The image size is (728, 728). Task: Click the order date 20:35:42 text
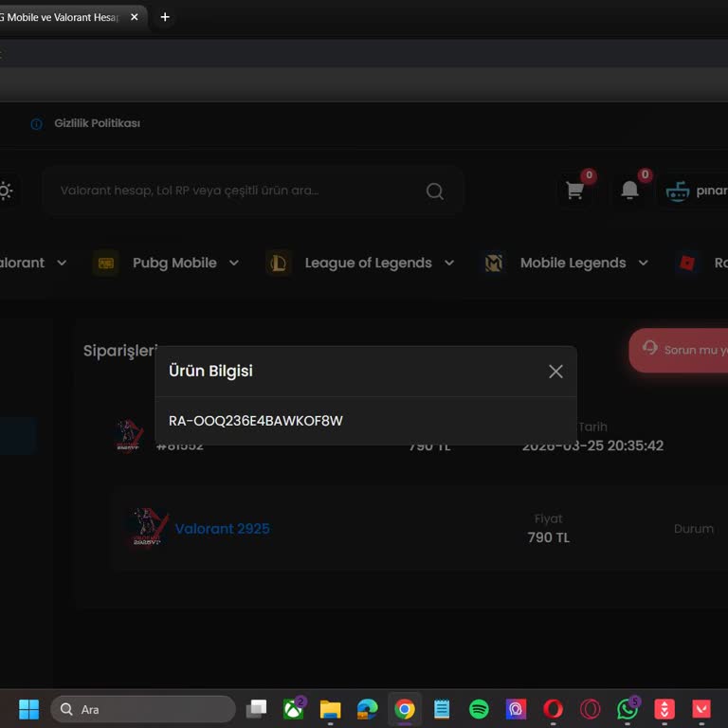pos(592,446)
